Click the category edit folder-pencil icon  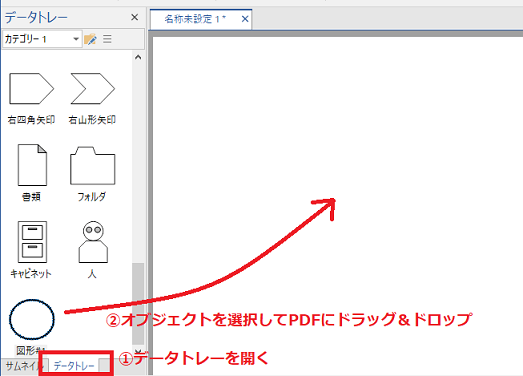tap(90, 39)
